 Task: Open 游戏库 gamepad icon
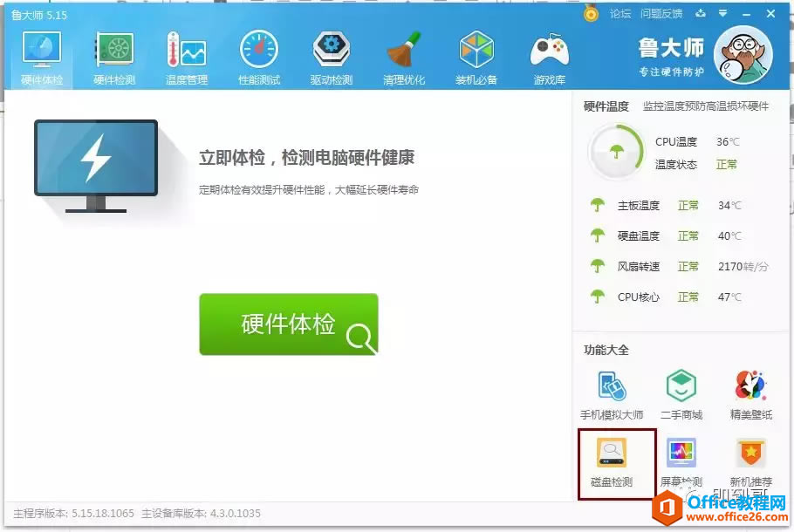point(550,58)
